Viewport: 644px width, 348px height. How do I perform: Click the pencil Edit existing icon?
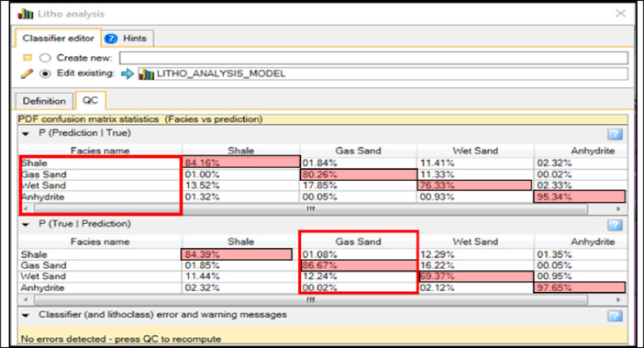[27, 73]
